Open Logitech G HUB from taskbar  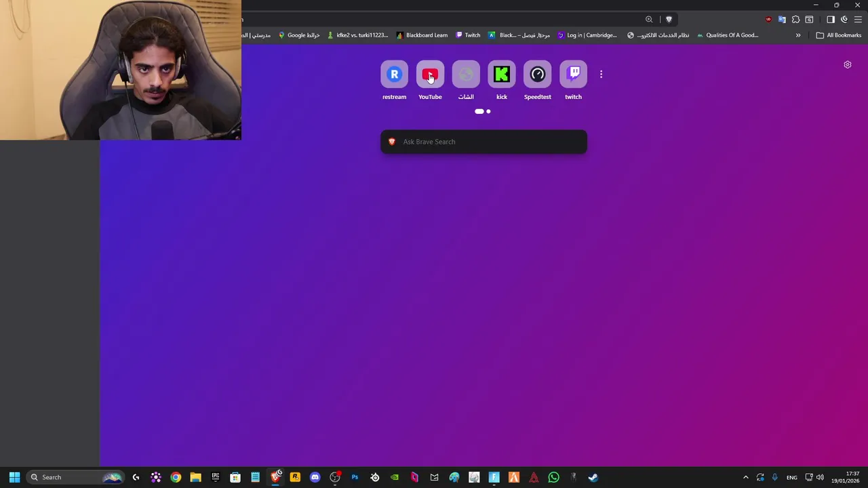tap(136, 477)
